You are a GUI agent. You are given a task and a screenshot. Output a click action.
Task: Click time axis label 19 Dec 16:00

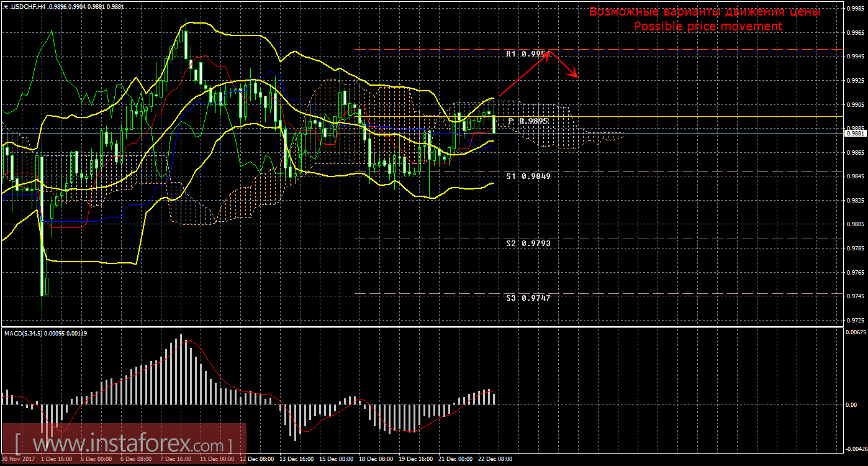(x=415, y=459)
